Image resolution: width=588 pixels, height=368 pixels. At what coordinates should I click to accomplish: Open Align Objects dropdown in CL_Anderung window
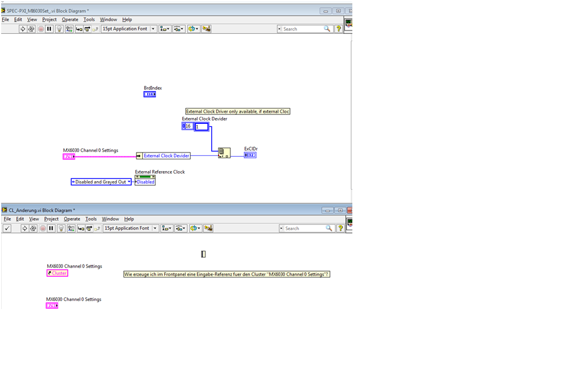coord(166,228)
